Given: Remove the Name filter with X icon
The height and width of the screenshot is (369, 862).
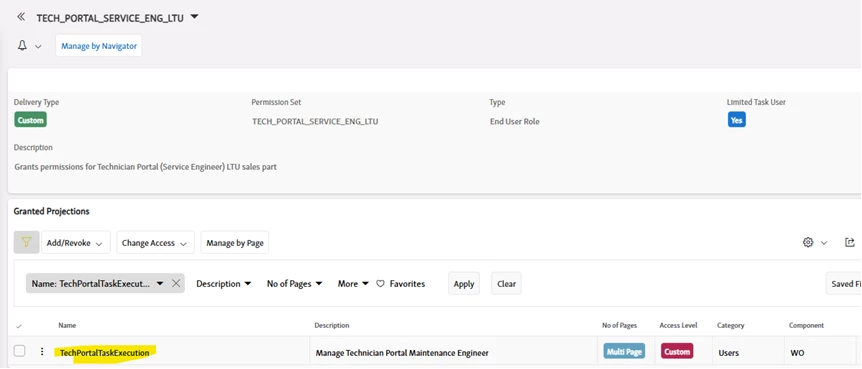Looking at the screenshot, I should 176,284.
